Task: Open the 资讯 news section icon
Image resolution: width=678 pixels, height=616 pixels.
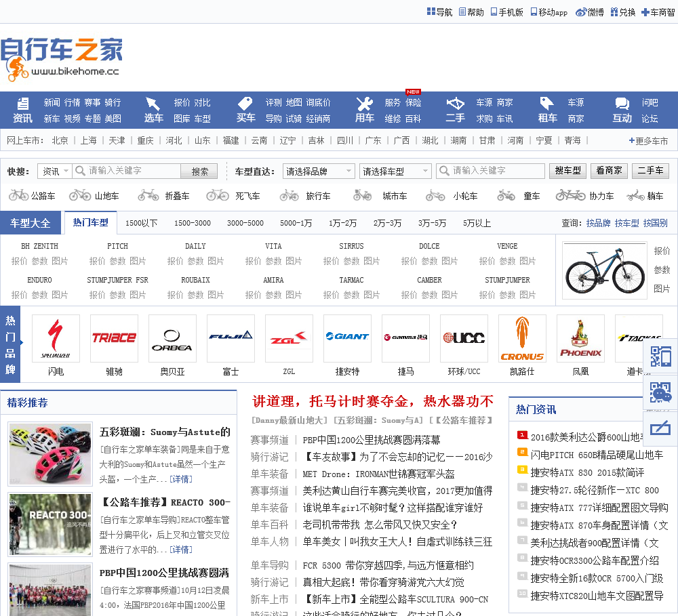Action: tap(22, 110)
